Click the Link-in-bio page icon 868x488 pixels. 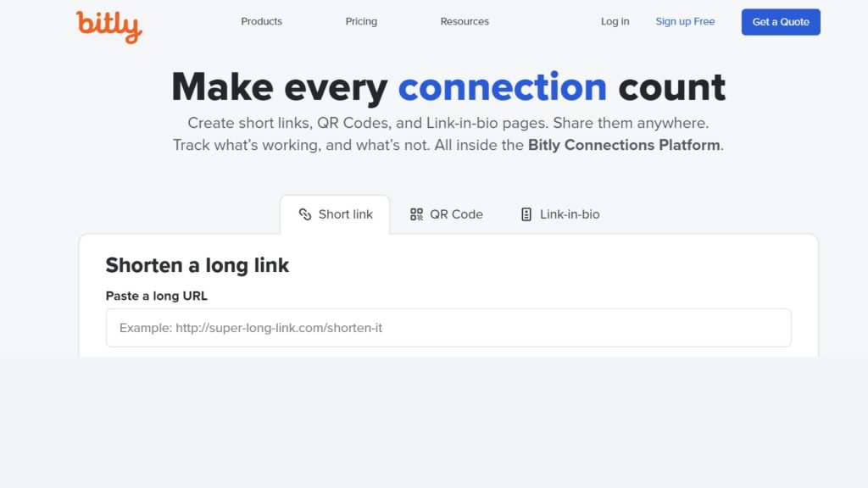526,214
